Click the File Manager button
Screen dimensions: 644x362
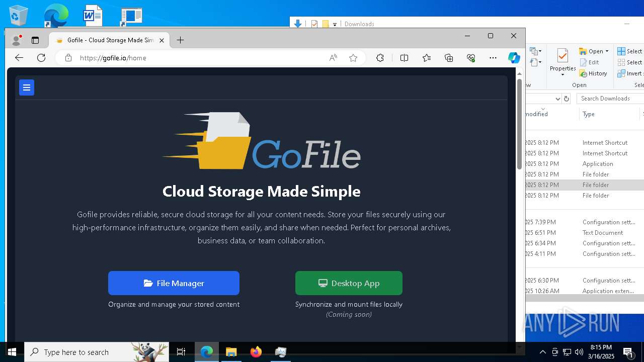[174, 283]
